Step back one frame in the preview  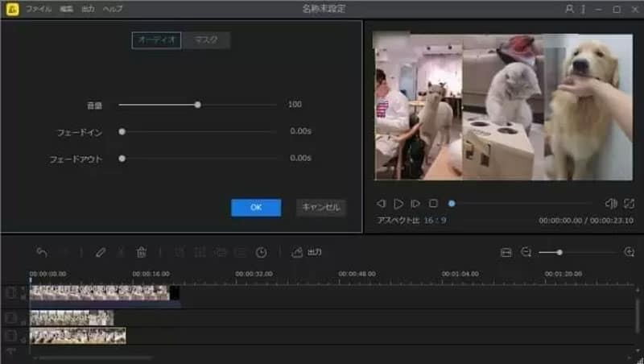(381, 204)
